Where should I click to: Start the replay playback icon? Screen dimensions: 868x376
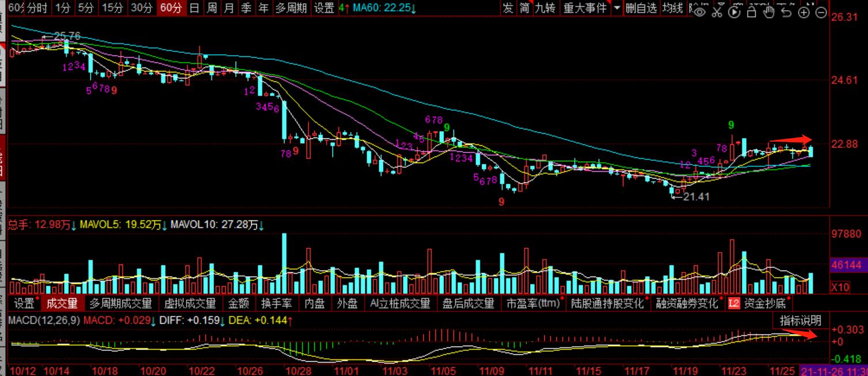[x=734, y=12]
